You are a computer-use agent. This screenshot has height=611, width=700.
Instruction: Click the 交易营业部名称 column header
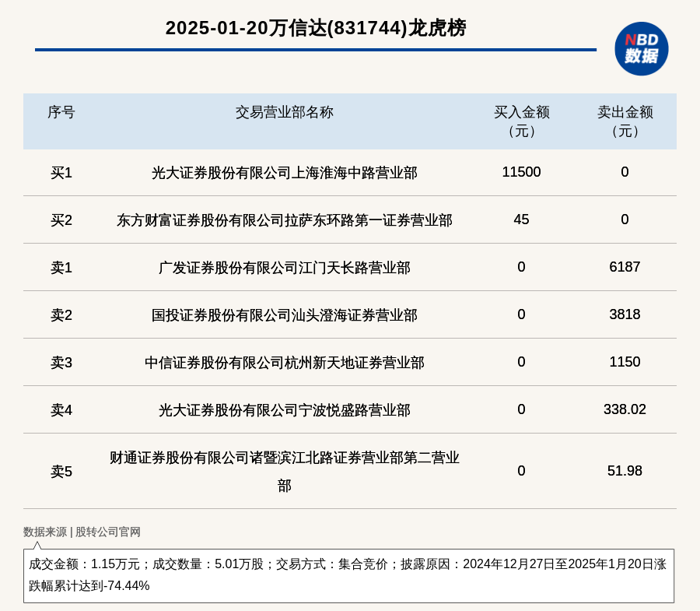coord(285,112)
